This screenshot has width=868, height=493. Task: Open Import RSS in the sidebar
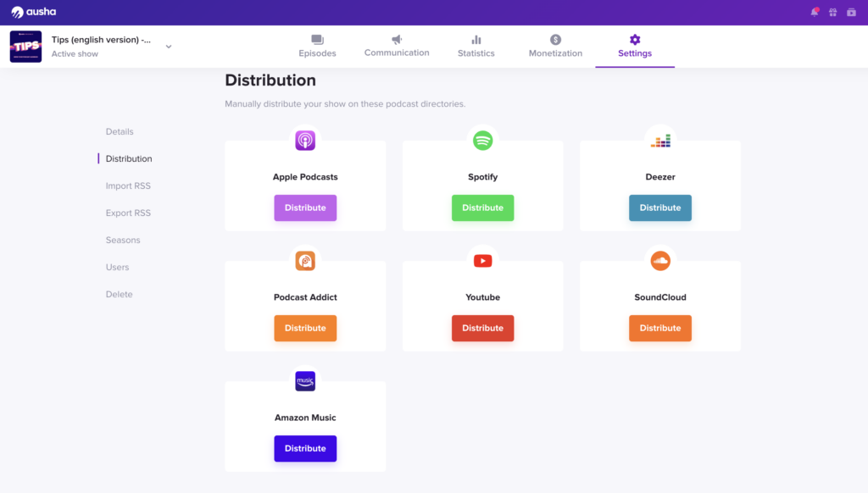tap(128, 186)
